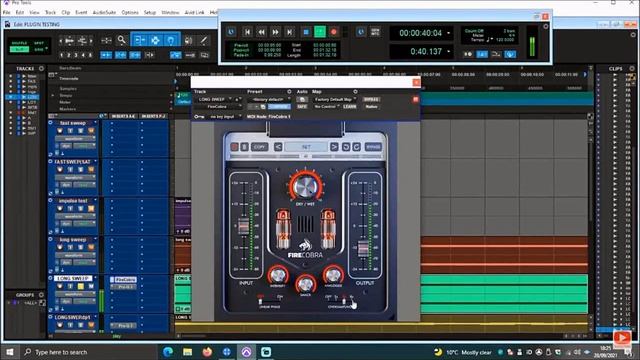Open the No Control dropdown

click(x=327, y=107)
